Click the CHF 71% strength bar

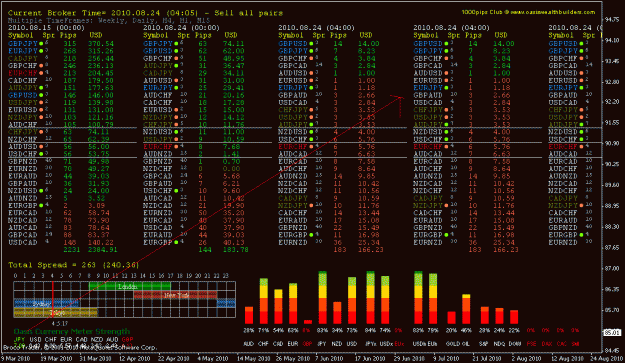263,301
